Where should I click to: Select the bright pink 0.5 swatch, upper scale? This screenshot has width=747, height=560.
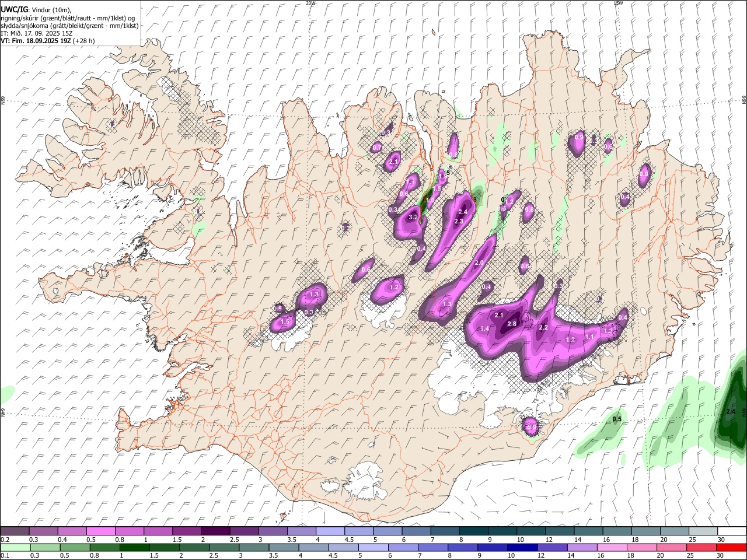(101, 531)
